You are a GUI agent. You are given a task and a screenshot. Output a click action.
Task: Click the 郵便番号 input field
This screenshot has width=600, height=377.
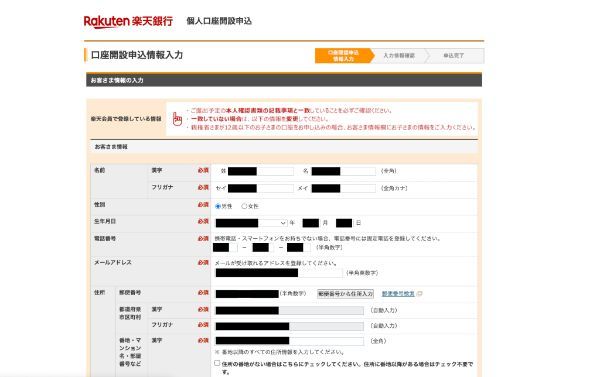click(247, 294)
